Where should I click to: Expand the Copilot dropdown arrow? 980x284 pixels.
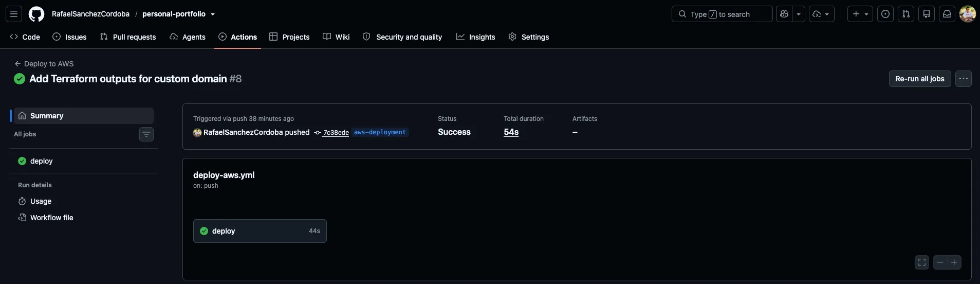799,14
